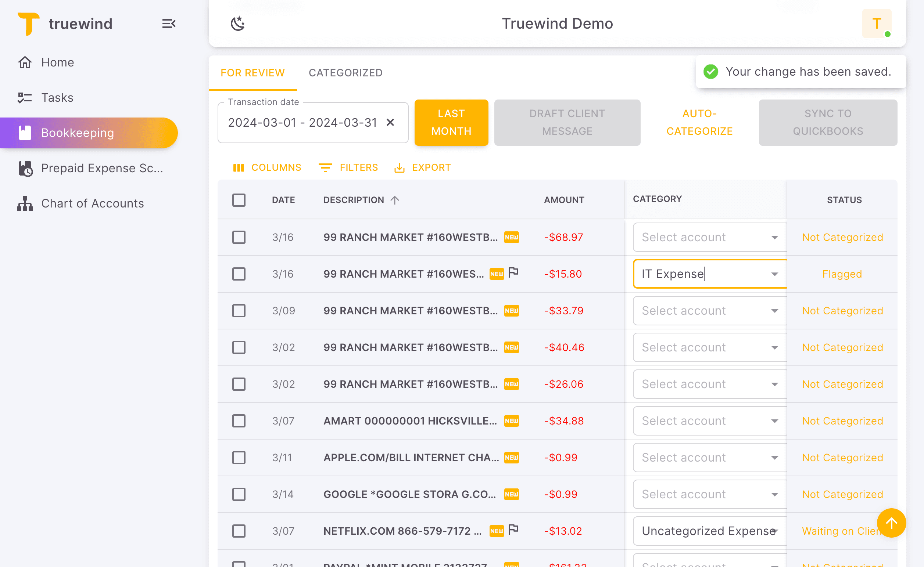Select the Home icon in the sidebar
Screen dimensions: 924x567
pos(25,62)
